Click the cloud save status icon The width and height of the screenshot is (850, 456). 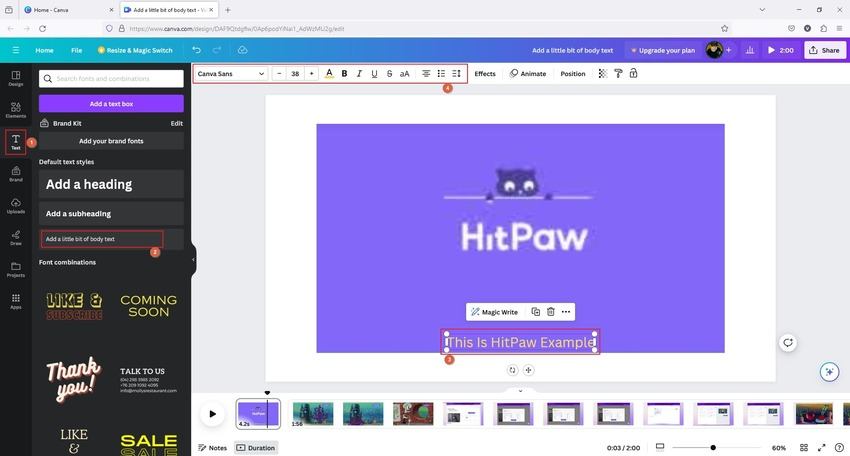click(x=242, y=50)
